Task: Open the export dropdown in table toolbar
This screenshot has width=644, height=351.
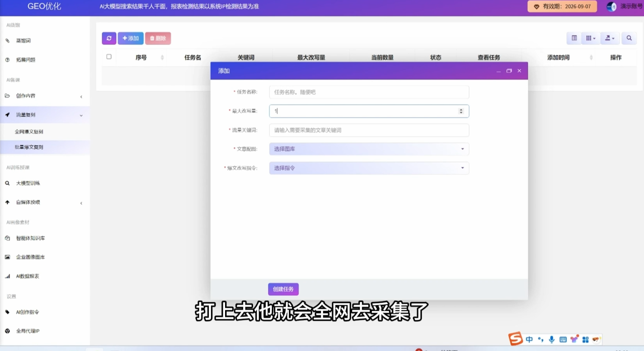Action: pyautogui.click(x=610, y=38)
